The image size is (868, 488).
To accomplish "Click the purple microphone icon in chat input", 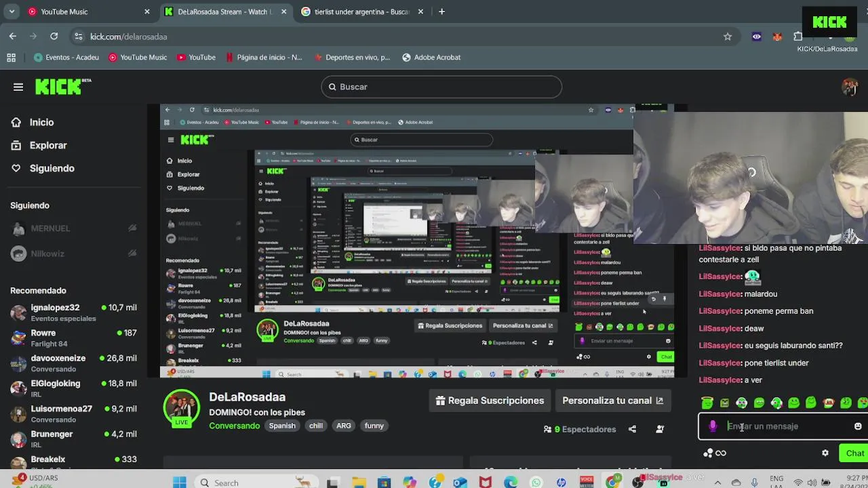I will point(713,426).
